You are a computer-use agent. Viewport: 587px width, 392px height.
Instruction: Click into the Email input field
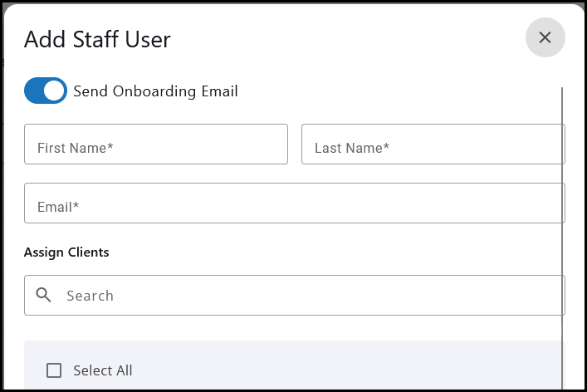pyautogui.click(x=294, y=203)
